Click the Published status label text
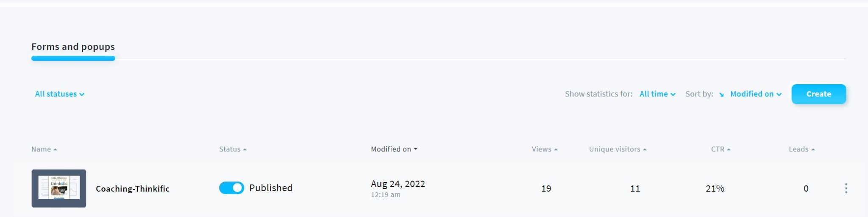The height and width of the screenshot is (217, 868). click(x=271, y=188)
